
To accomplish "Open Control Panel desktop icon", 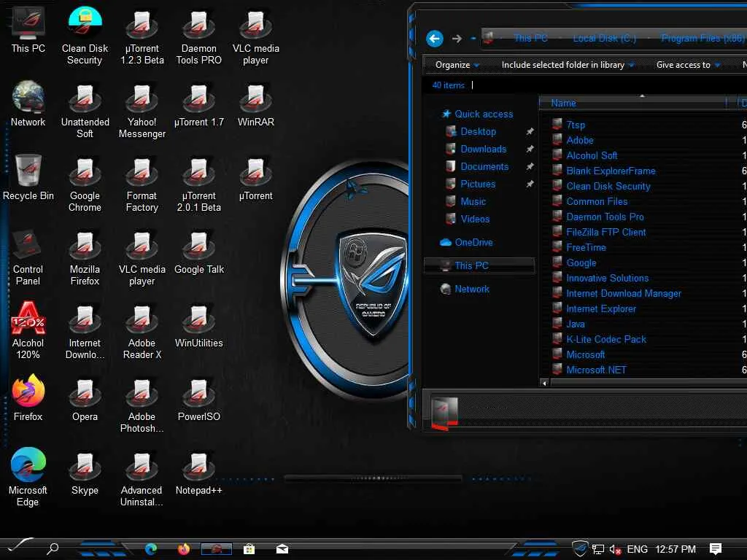I will [28, 257].
